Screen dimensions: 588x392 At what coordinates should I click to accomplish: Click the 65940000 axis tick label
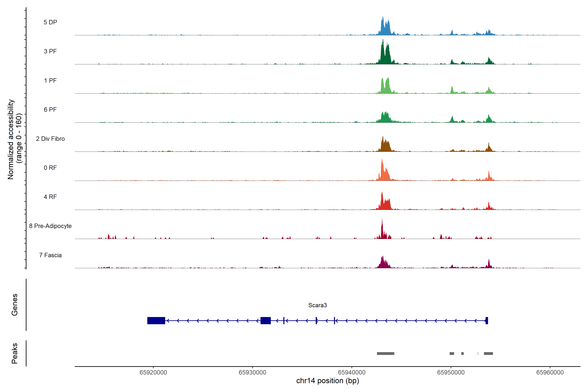pos(352,373)
